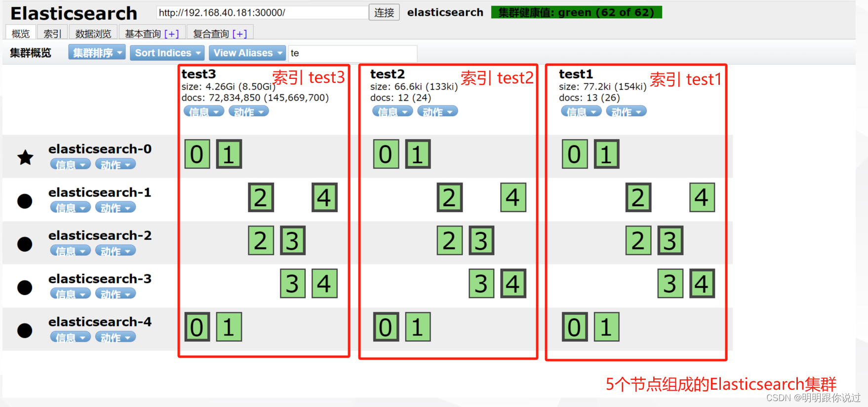Viewport: 868px width, 407px height.
Task: Click the circle icon for elasticsearch-2
Action: coord(25,244)
